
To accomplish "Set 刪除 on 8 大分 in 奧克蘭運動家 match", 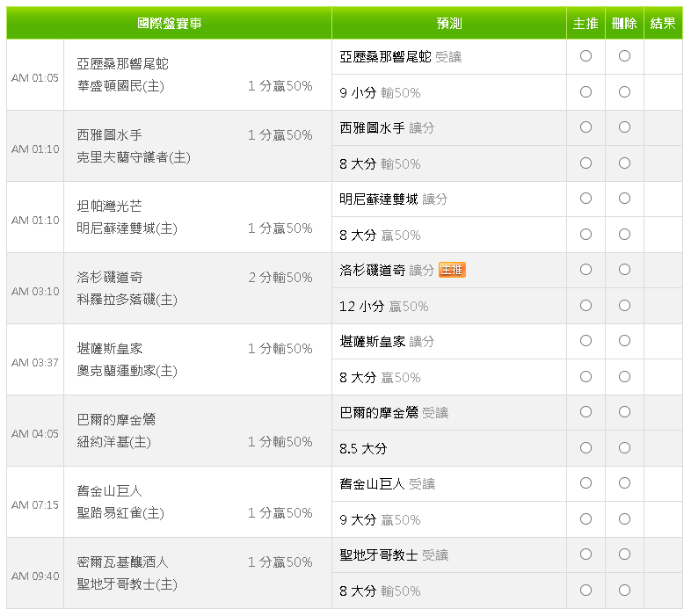I will point(624,377).
